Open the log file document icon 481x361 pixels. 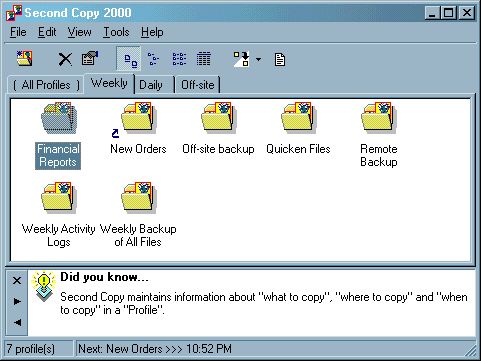[280, 60]
